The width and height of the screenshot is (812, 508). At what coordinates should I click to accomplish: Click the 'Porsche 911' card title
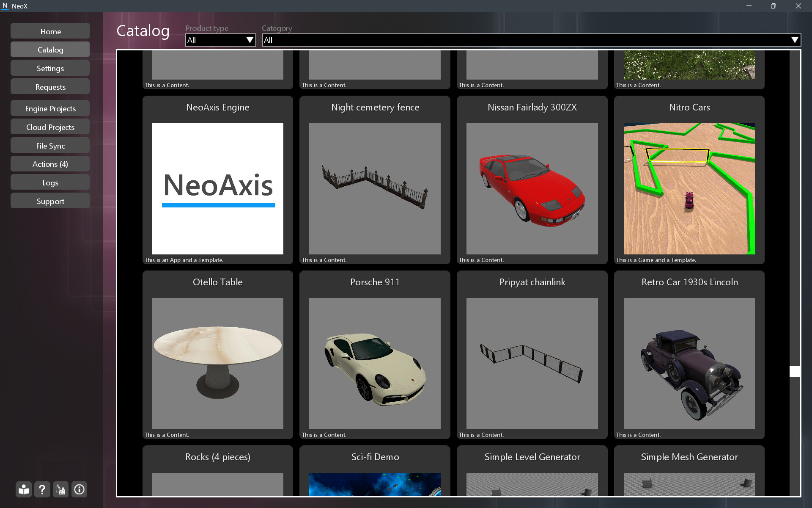click(x=375, y=282)
